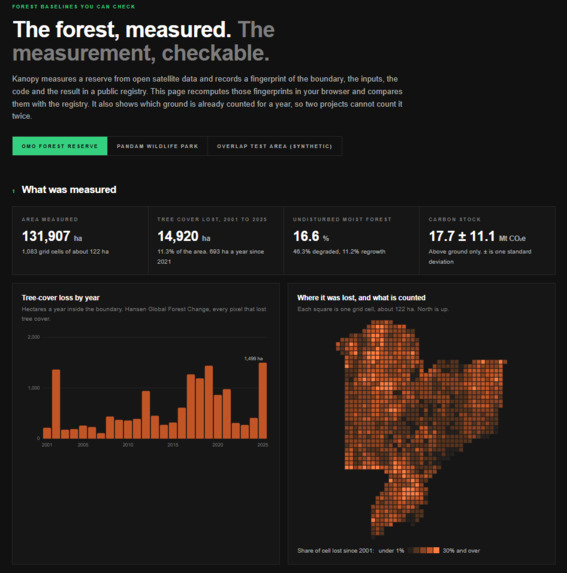
Task: Select the Undisturbed Moist Forest 16.6% card
Action: 351,240
